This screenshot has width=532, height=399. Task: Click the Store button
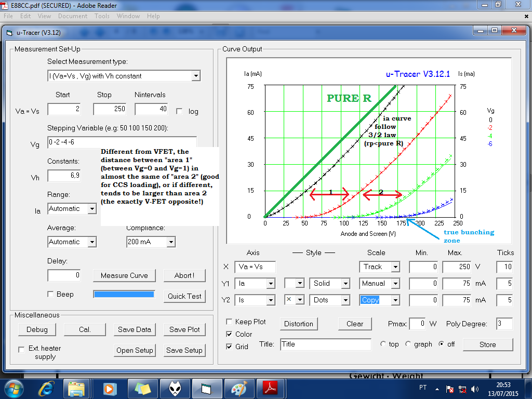pyautogui.click(x=487, y=344)
